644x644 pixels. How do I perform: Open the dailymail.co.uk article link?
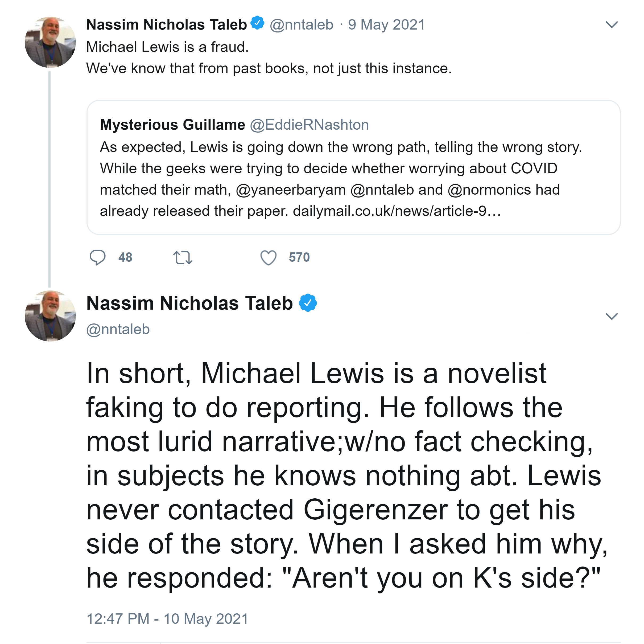(x=397, y=211)
